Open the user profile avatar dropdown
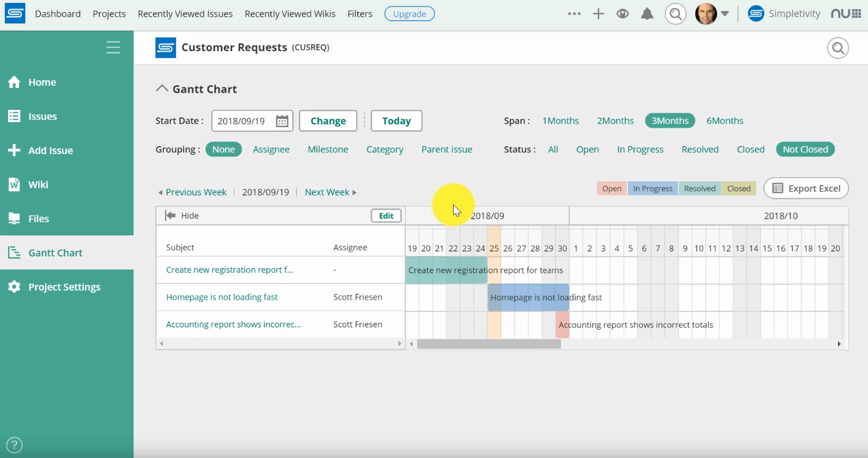Image resolution: width=868 pixels, height=458 pixels. coord(712,14)
